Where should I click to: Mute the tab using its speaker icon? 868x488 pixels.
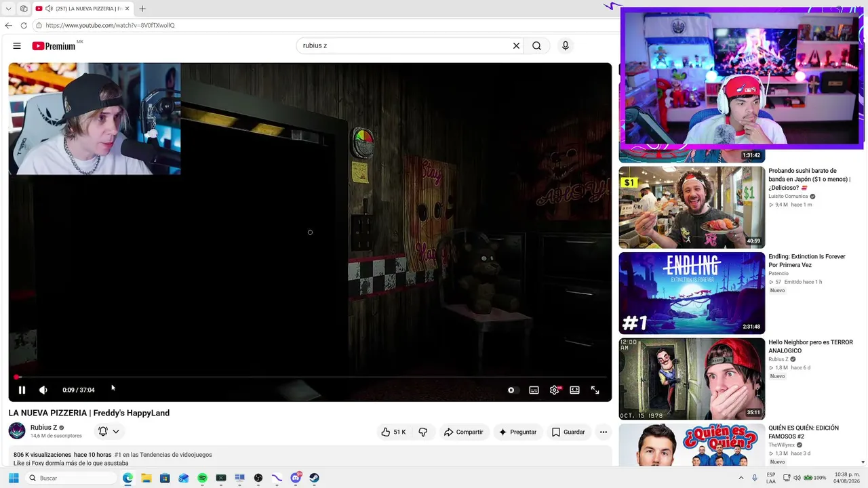coord(49,9)
